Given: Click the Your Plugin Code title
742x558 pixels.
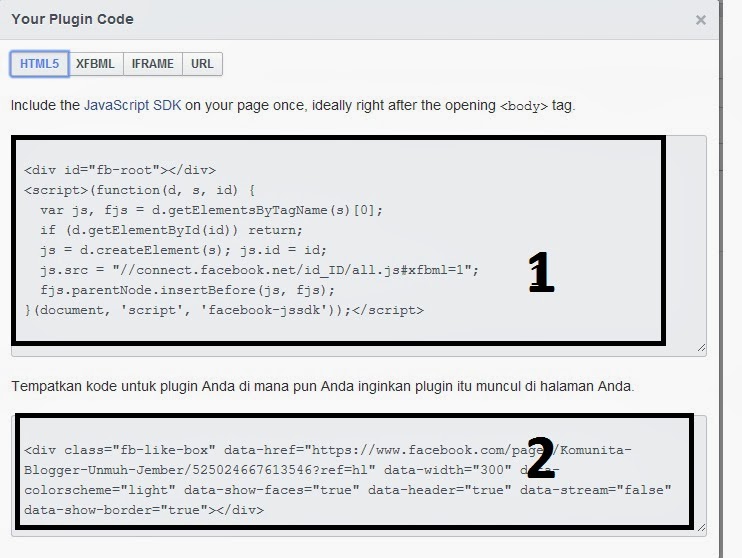Looking at the screenshot, I should click(x=72, y=19).
